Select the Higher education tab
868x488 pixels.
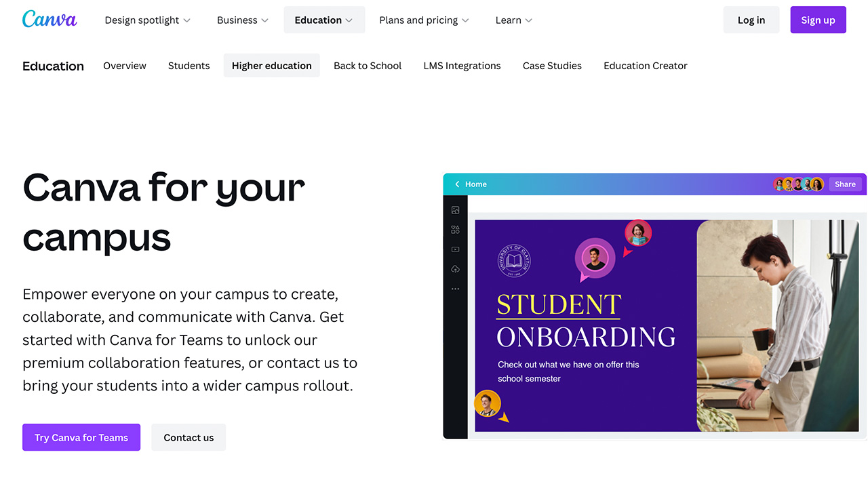click(x=272, y=66)
